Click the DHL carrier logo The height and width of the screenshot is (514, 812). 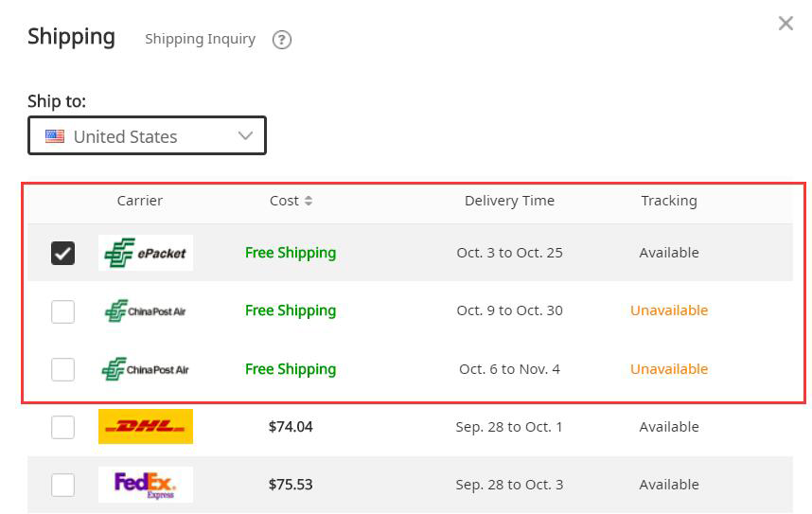pyautogui.click(x=146, y=427)
